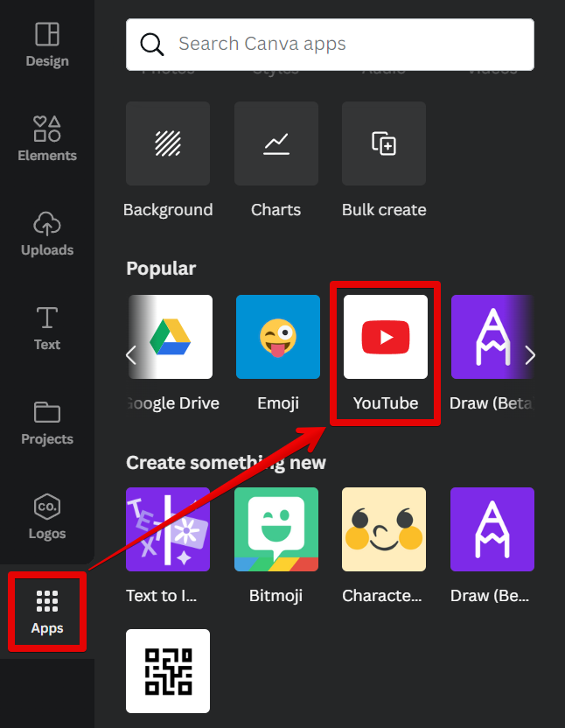
Task: Open the Bitmoji app
Action: tap(276, 529)
